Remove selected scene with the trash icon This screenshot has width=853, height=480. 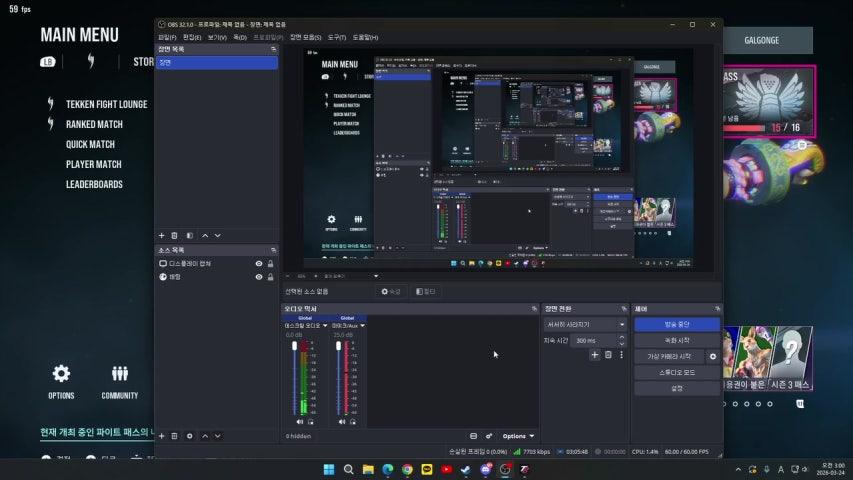point(175,235)
